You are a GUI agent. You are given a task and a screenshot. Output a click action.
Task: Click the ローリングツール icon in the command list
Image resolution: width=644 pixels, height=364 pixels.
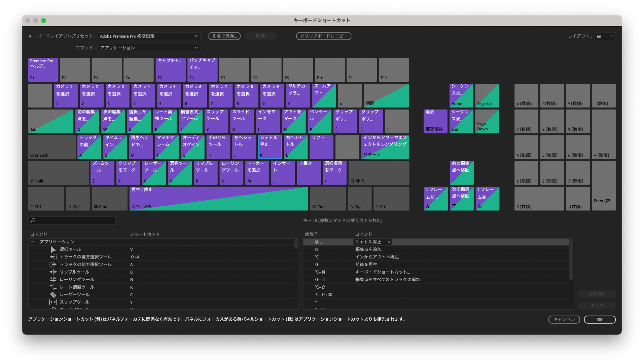click(53, 279)
